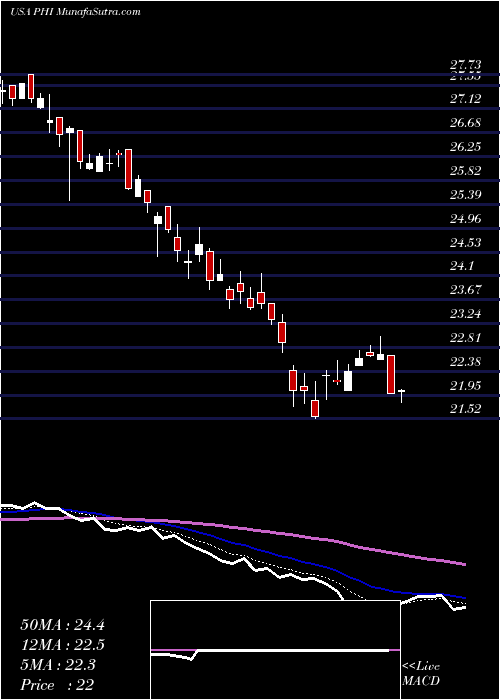
Task: Select the 26.68 price axis label
Action: point(465,123)
